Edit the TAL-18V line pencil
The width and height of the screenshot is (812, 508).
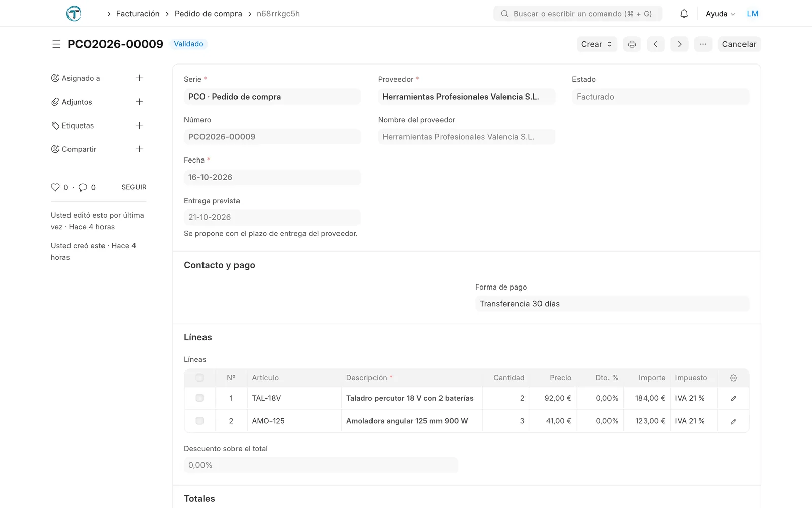pos(733,399)
